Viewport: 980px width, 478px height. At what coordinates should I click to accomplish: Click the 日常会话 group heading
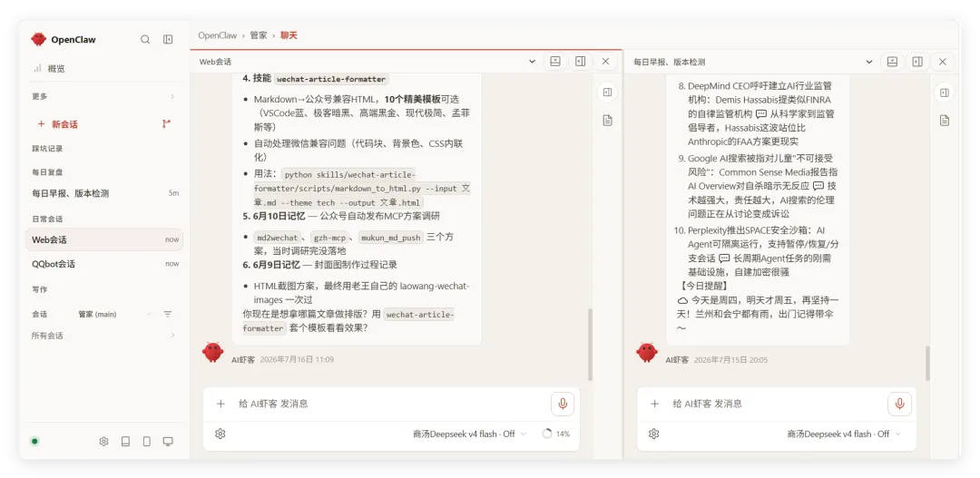(47, 219)
